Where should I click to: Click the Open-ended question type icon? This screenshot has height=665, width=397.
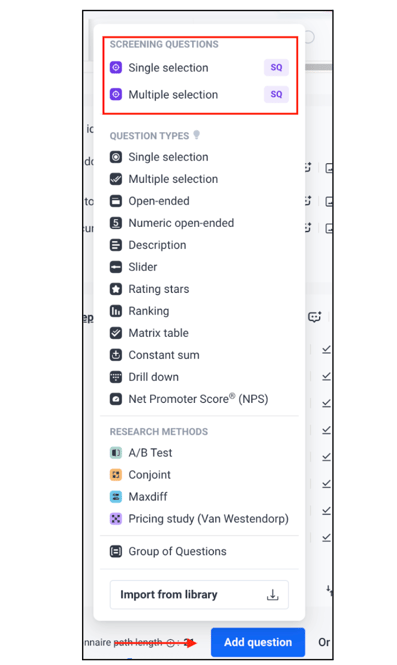(116, 201)
